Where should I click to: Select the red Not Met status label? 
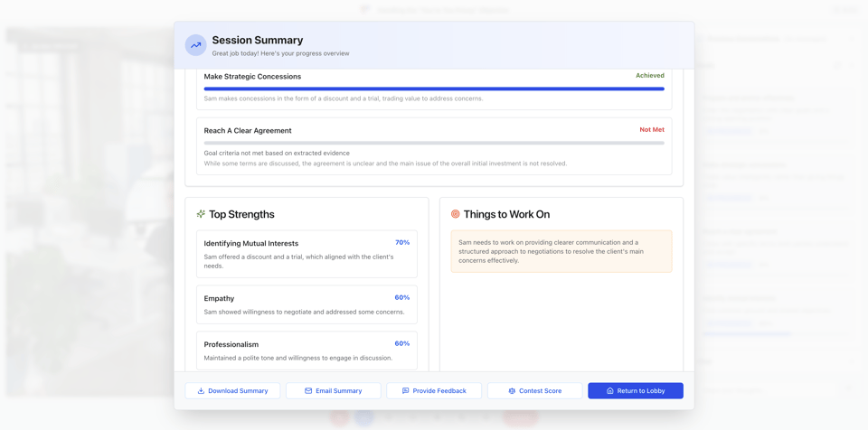[x=651, y=130]
